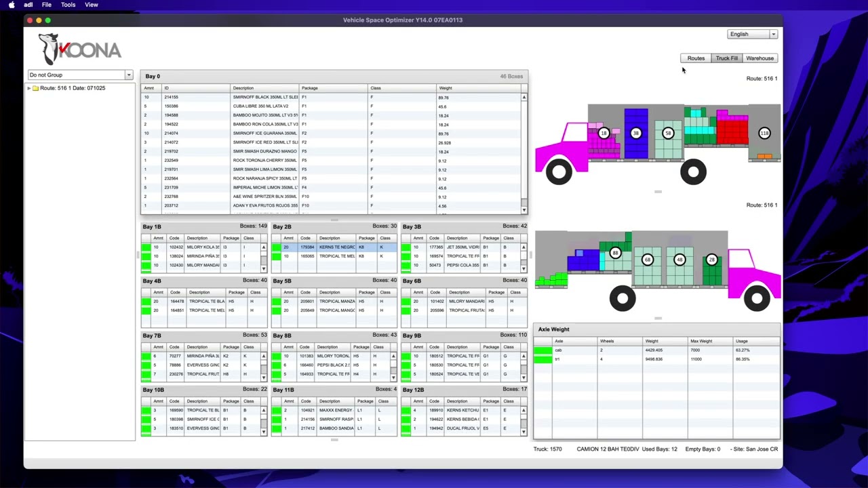Select the Route: 516 1 Date: 071025 item
The image size is (868, 488).
(x=73, y=88)
